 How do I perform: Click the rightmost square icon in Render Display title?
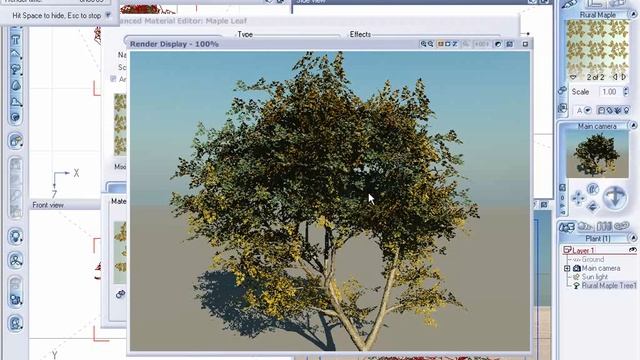pos(525,44)
